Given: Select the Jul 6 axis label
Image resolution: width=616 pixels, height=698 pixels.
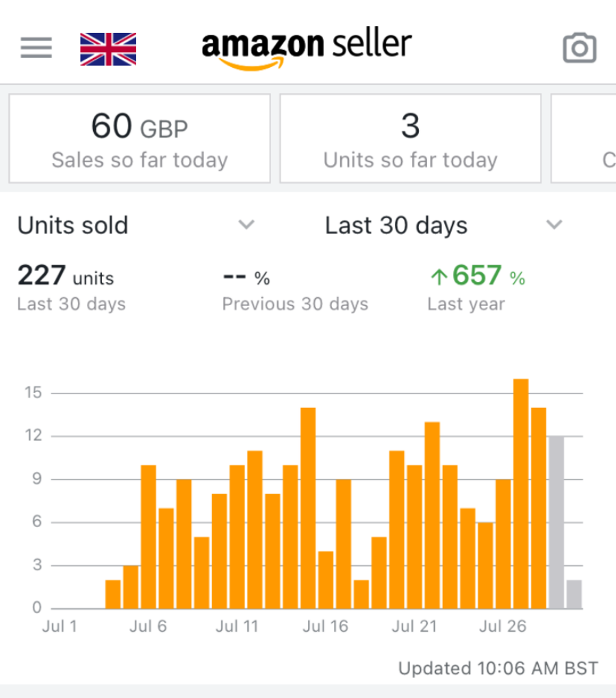Looking at the screenshot, I should (148, 626).
